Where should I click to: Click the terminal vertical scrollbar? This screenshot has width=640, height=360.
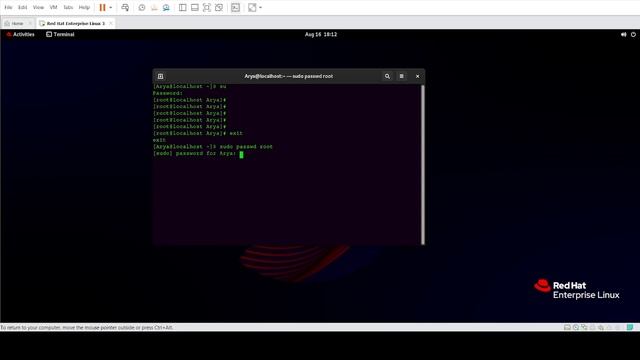(423, 164)
